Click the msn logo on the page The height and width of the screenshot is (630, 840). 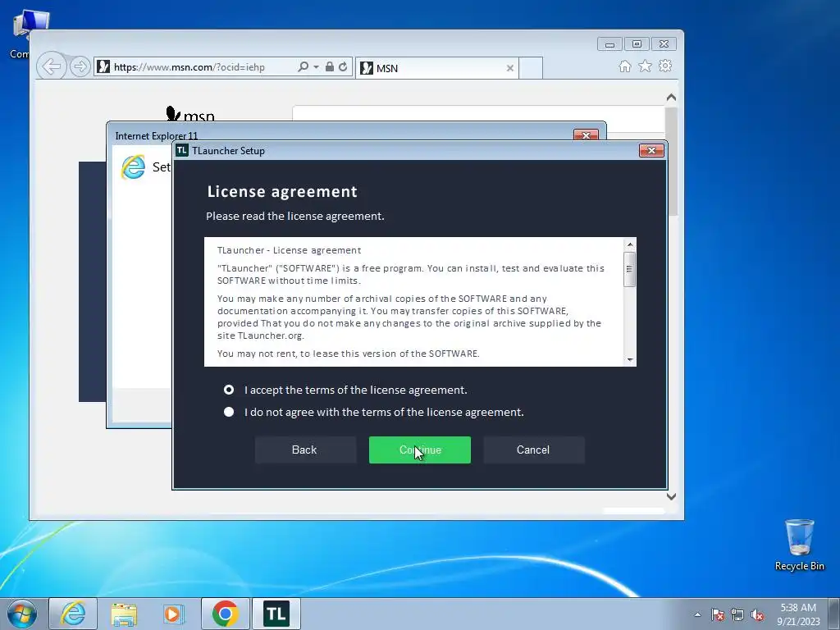coord(190,114)
